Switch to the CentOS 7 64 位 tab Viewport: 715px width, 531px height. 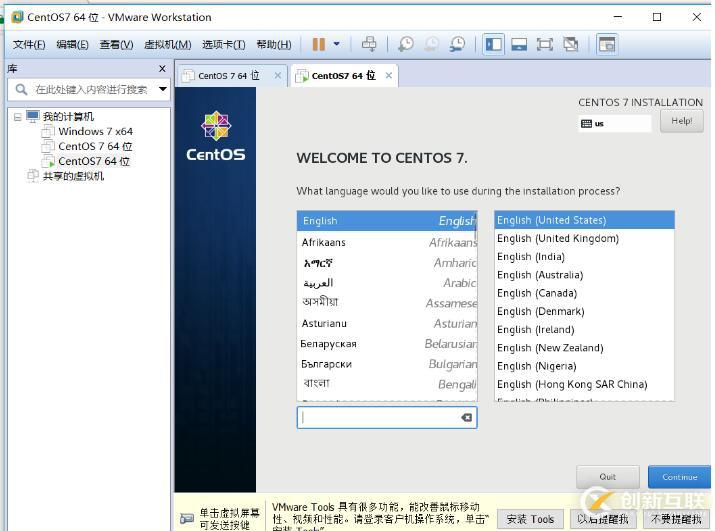tap(228, 76)
